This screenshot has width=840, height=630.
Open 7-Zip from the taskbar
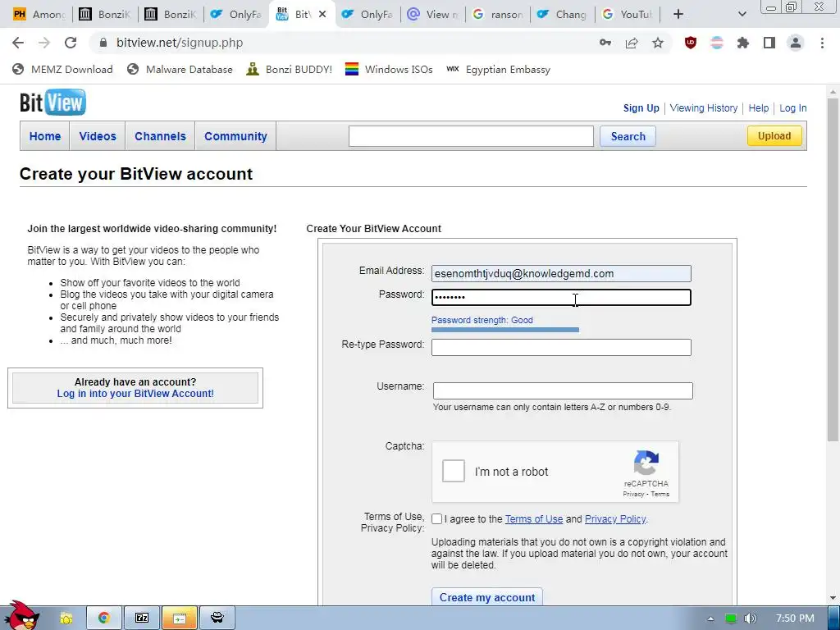coord(142,618)
